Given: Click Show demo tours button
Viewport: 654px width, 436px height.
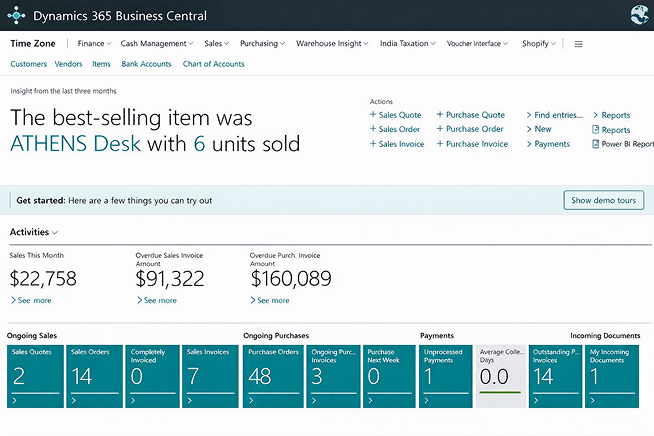Looking at the screenshot, I should (x=604, y=200).
